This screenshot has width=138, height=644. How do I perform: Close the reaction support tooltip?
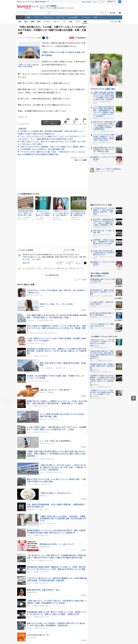60,122
